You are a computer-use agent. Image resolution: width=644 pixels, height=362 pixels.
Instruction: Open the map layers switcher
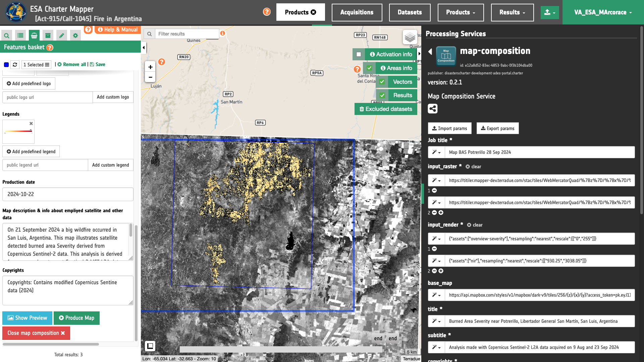[x=410, y=37]
